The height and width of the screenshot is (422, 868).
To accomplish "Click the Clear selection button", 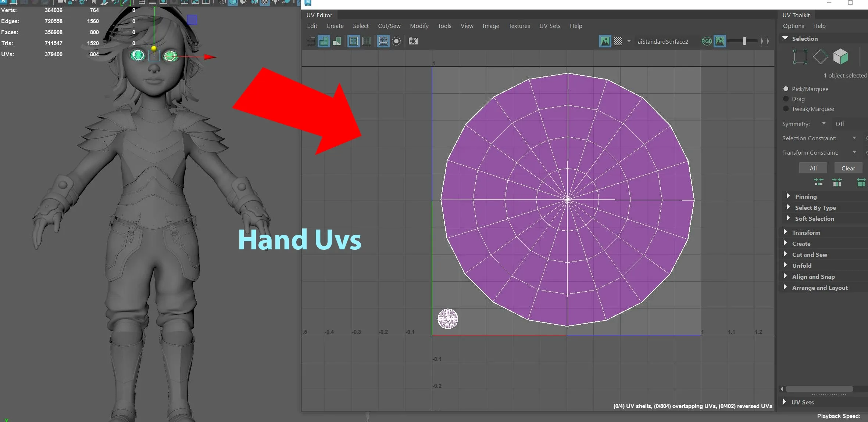I will (x=847, y=168).
